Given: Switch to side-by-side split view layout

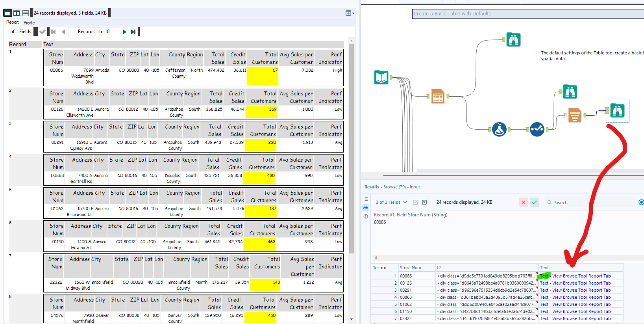Looking at the screenshot, I should tap(17, 13).
